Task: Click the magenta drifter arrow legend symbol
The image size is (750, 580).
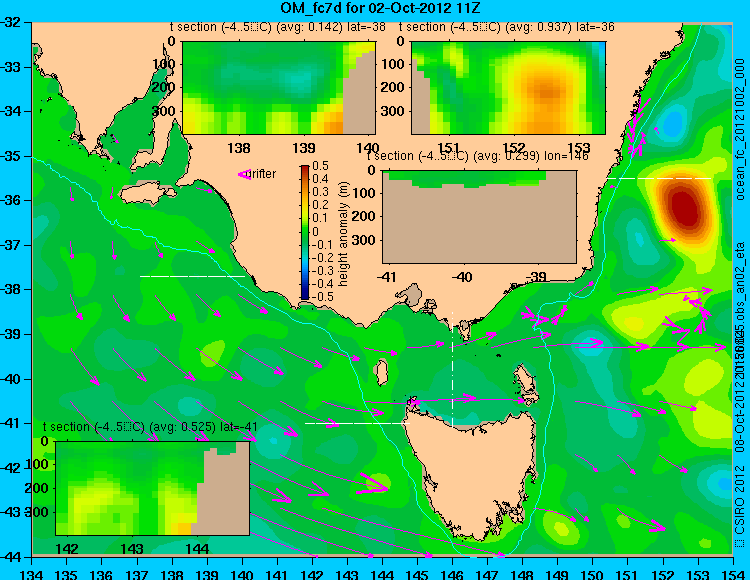Action: 244,175
